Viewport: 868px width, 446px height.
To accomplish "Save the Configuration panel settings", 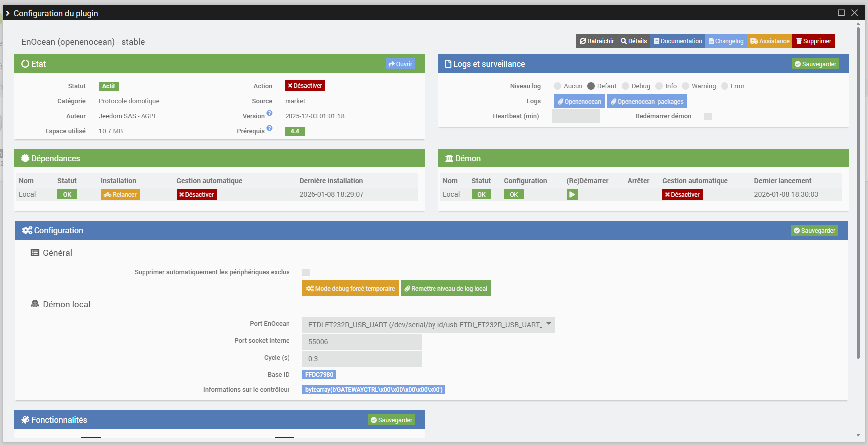I will coord(814,231).
